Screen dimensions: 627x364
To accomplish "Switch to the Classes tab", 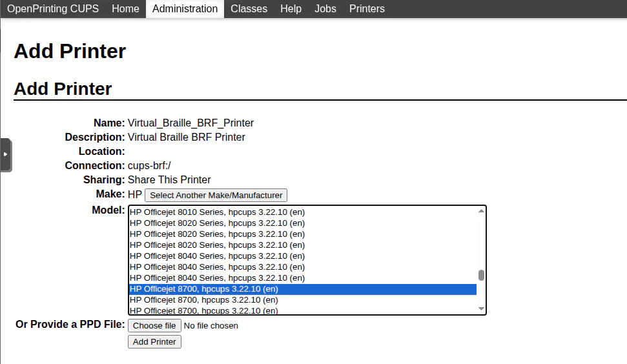I will pos(249,9).
